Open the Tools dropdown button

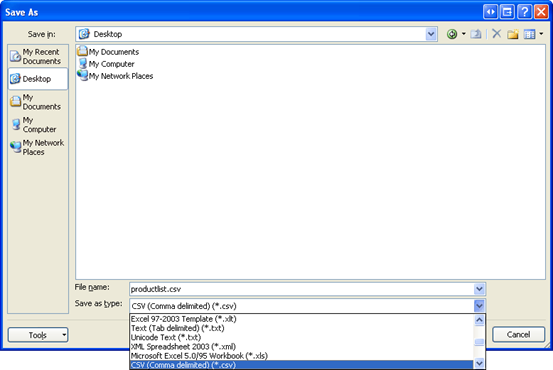coord(38,335)
